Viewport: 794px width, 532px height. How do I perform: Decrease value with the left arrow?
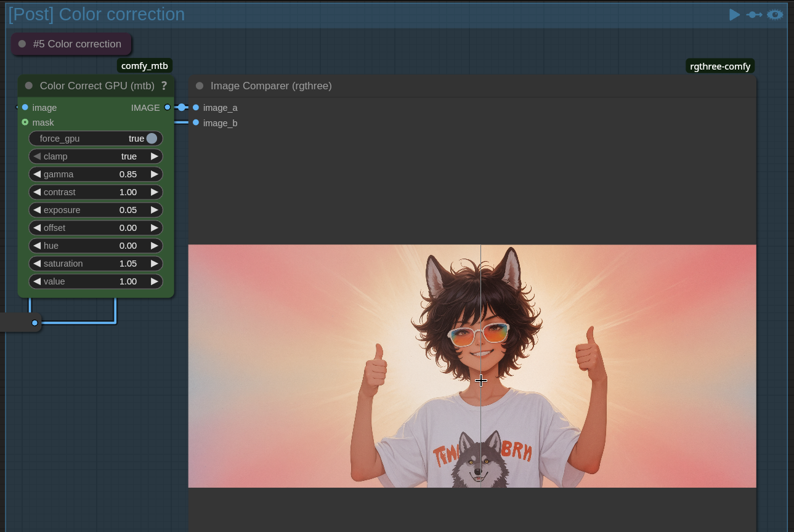point(37,281)
